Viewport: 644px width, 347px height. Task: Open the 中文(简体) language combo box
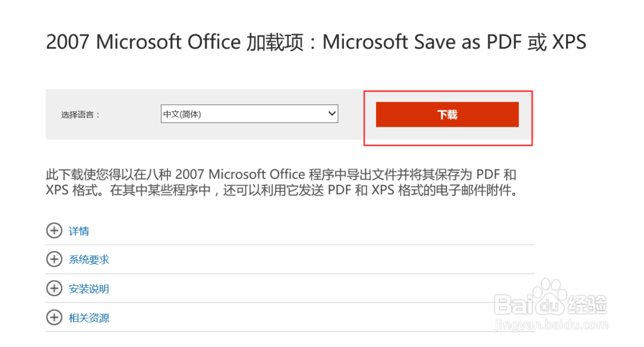coord(249,114)
